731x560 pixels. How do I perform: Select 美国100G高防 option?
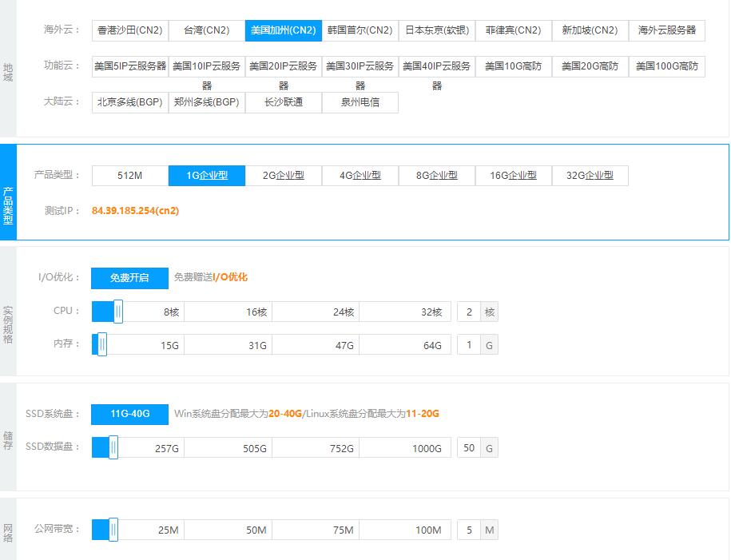click(x=666, y=66)
